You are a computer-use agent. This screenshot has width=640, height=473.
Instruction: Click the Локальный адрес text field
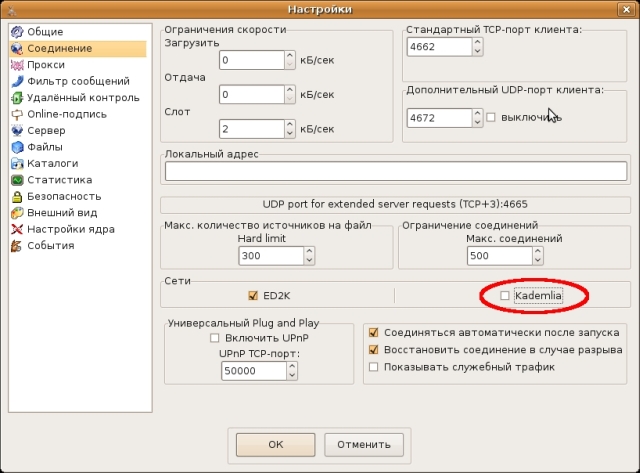(x=396, y=171)
